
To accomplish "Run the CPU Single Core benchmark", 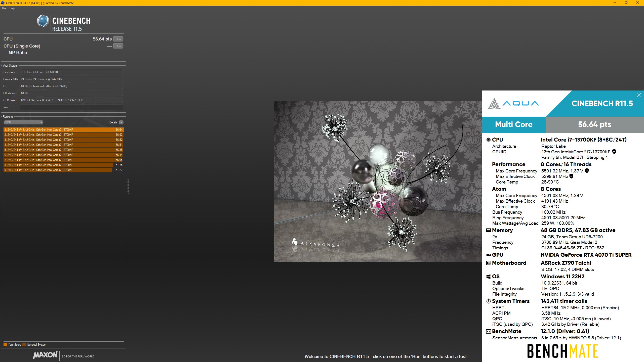I will tap(118, 46).
